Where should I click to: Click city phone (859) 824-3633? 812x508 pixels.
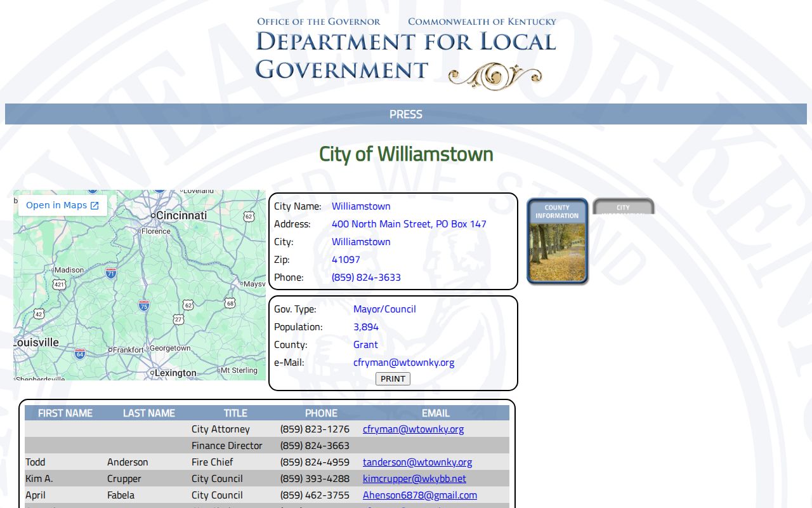click(366, 277)
